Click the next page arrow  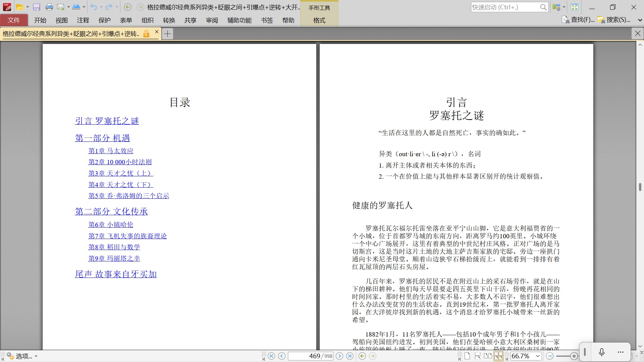pos(339,356)
